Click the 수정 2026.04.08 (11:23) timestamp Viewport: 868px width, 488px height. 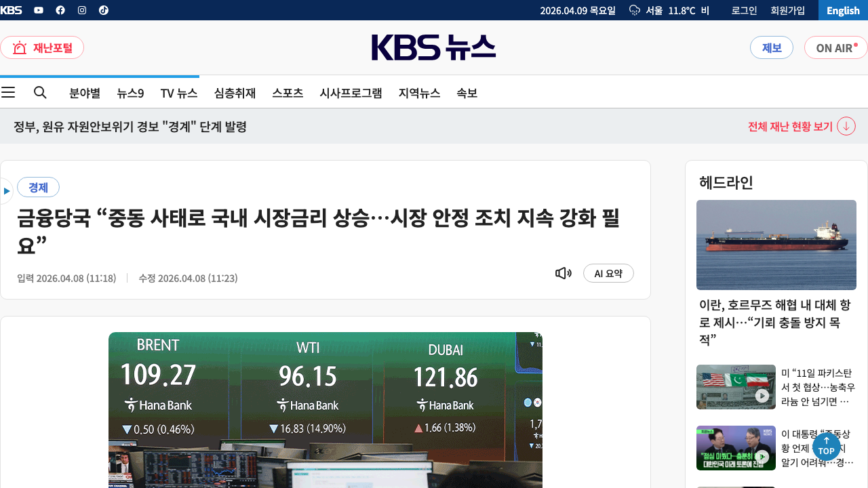point(188,278)
